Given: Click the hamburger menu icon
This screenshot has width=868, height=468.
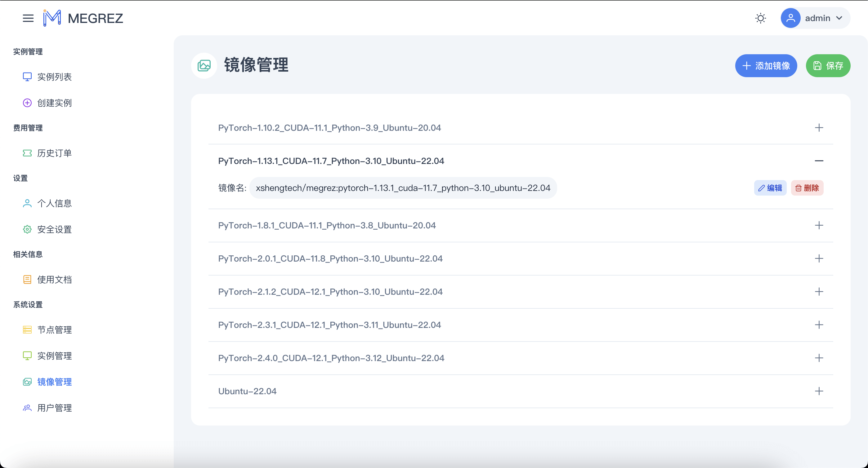Looking at the screenshot, I should coord(28,18).
